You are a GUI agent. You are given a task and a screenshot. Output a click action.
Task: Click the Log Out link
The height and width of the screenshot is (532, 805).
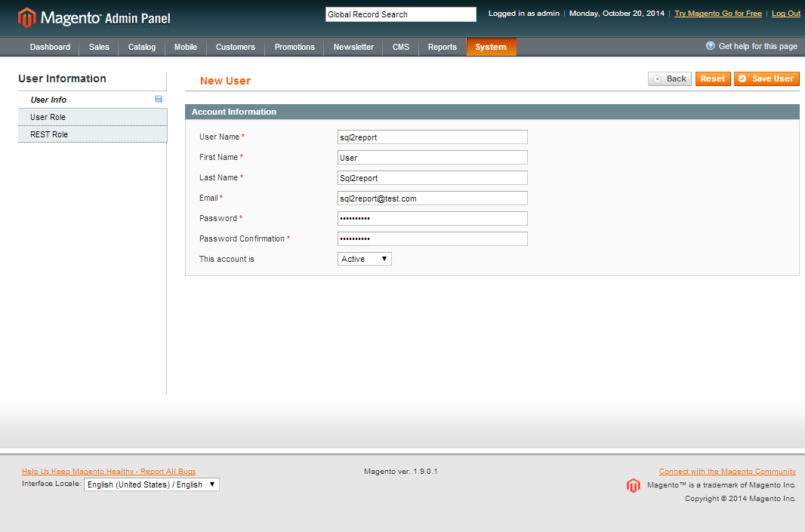point(786,14)
